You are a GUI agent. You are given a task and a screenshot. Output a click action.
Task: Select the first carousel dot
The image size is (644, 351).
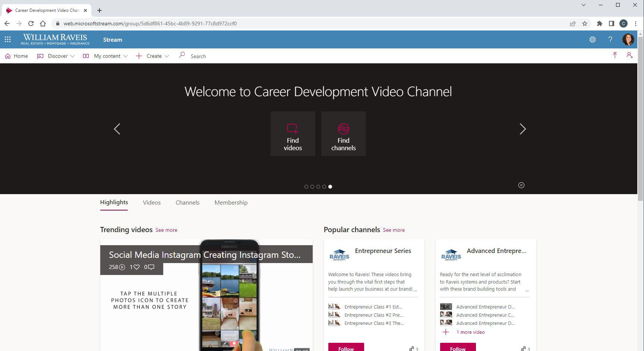pos(306,187)
